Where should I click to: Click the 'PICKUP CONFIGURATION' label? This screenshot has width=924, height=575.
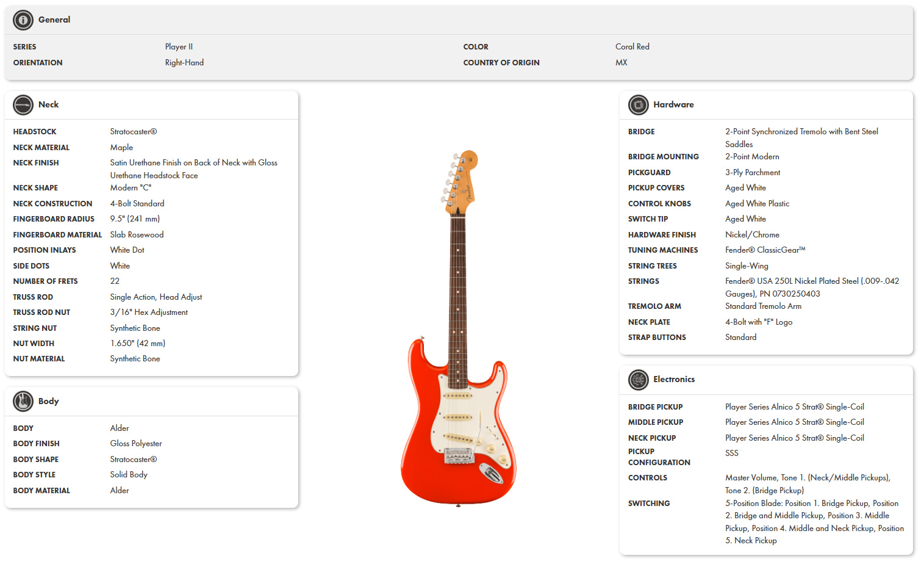659,457
